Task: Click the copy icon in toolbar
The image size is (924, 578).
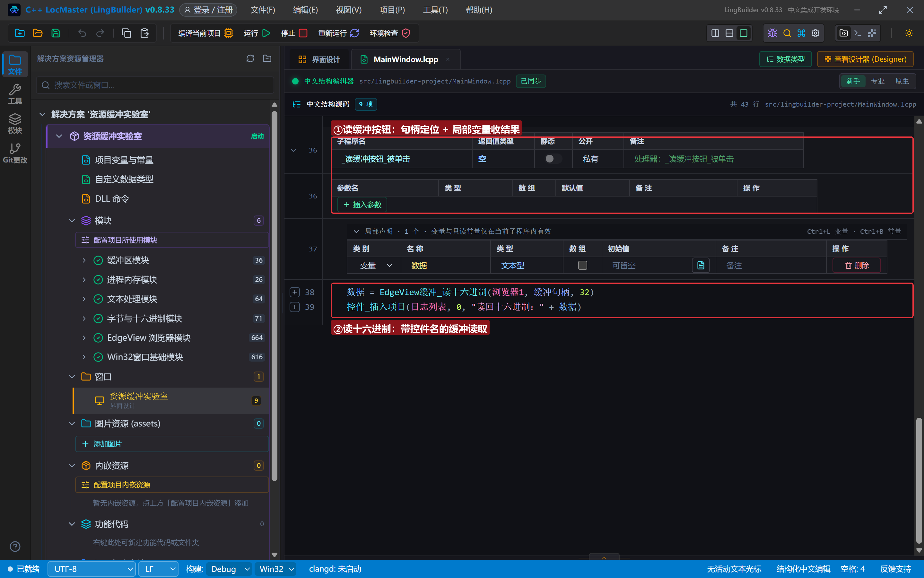Action: click(x=126, y=33)
